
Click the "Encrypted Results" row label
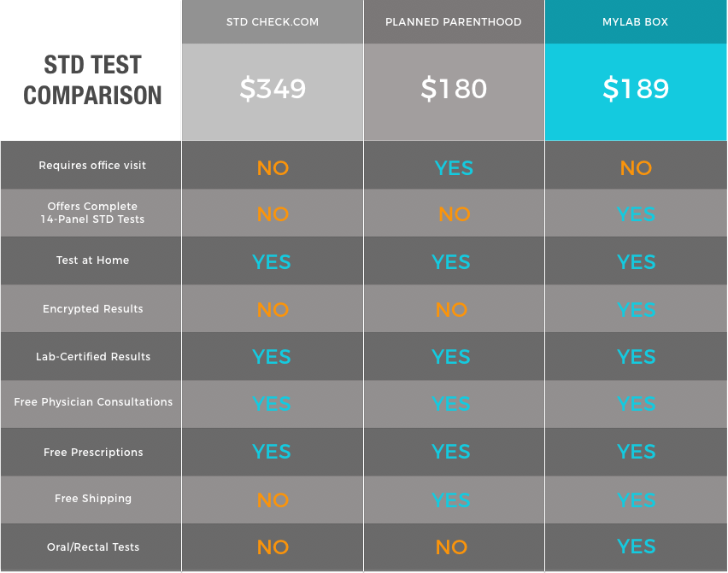92,309
